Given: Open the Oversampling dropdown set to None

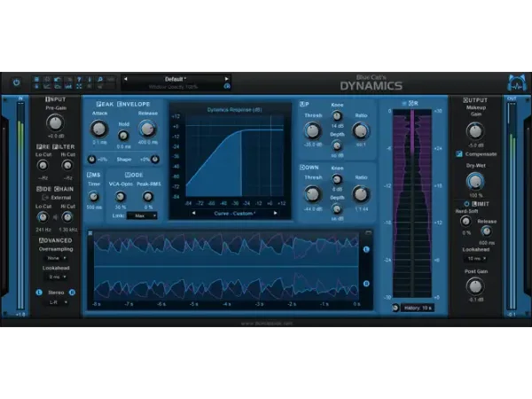Looking at the screenshot, I should click(x=56, y=258).
